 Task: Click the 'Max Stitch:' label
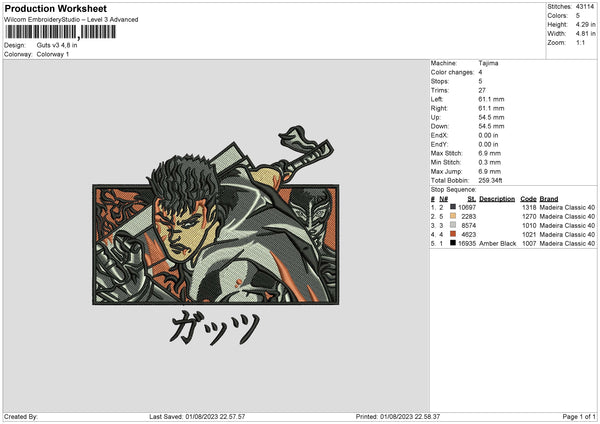447,153
